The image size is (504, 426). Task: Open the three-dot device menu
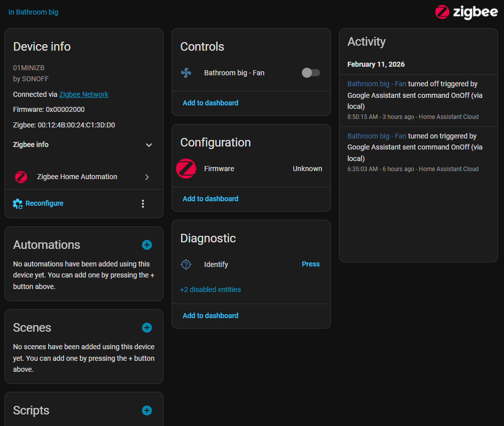click(143, 203)
